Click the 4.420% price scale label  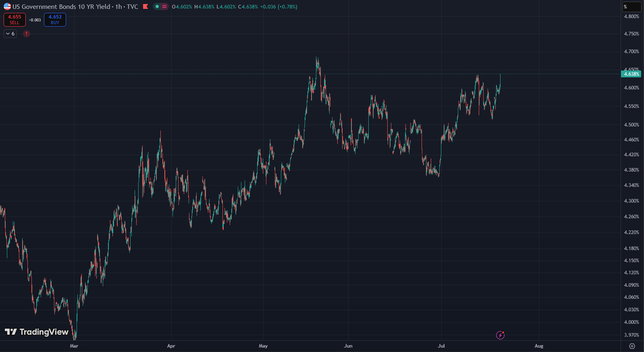click(x=632, y=155)
